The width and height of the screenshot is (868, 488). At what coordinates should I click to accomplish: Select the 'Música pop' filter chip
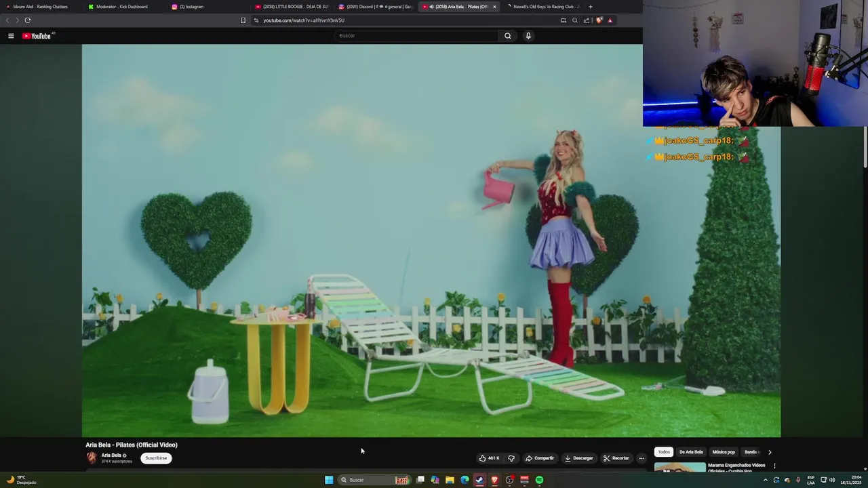point(724,452)
